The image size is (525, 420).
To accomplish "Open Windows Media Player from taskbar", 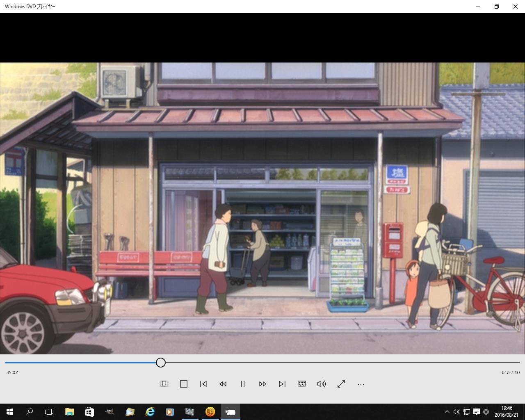I will (170, 412).
